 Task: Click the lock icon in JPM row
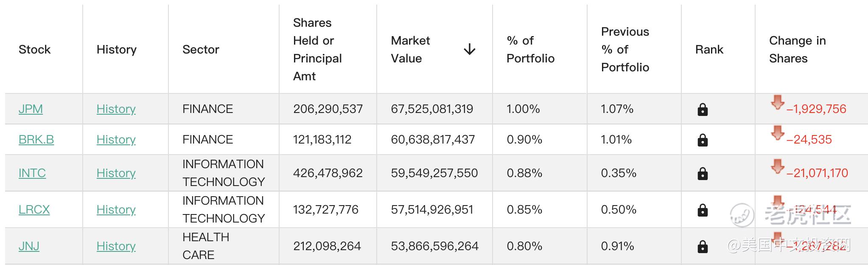pyautogui.click(x=703, y=110)
